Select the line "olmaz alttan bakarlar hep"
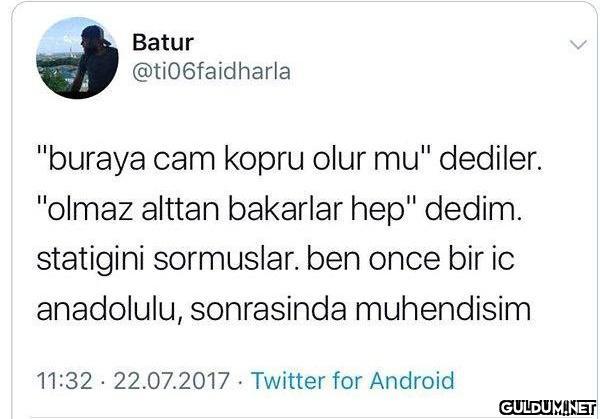 pyautogui.click(x=226, y=209)
